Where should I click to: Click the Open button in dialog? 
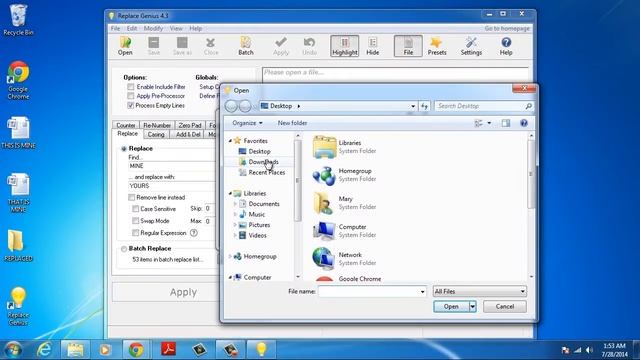click(x=451, y=307)
